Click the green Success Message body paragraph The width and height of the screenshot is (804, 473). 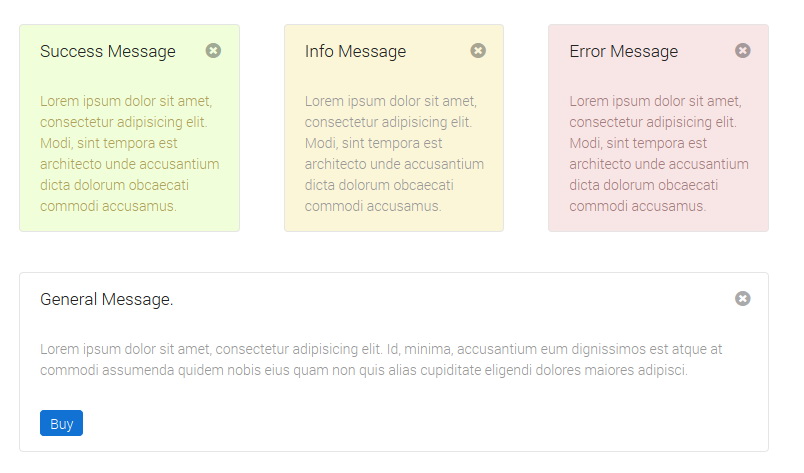tap(130, 153)
